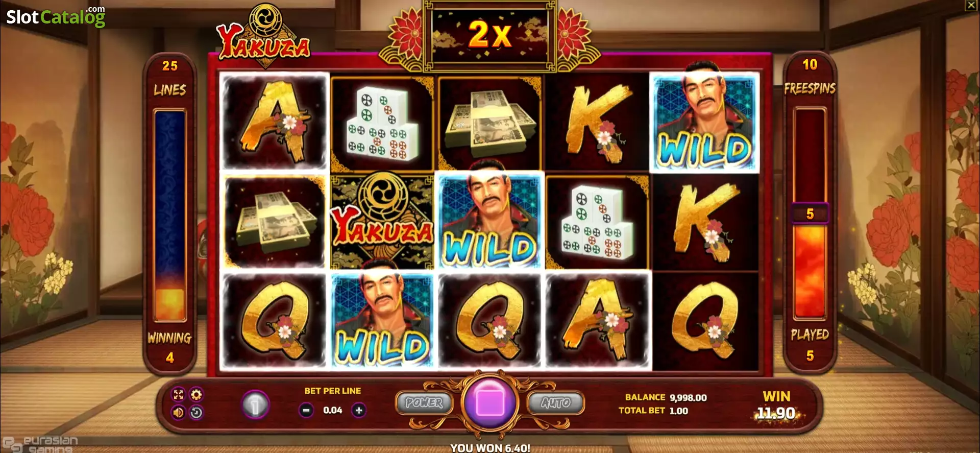The image size is (980, 453).
Task: Increase bet per line with plus
Action: click(359, 410)
